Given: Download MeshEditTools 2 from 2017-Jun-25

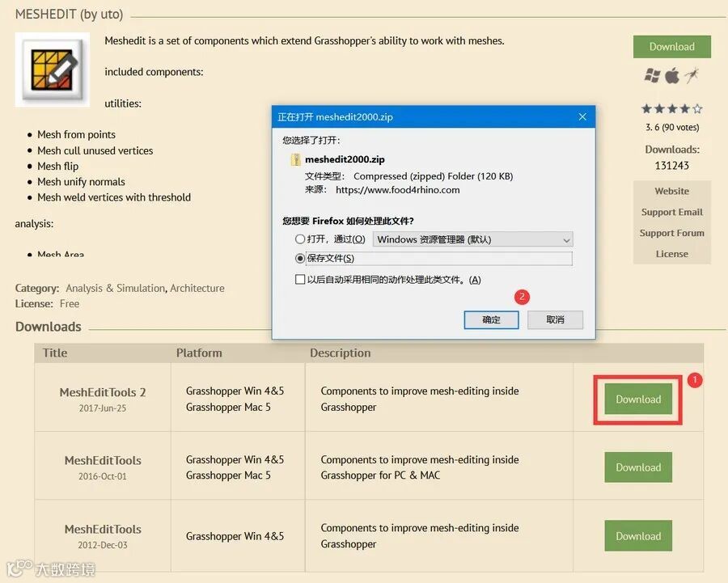Looking at the screenshot, I should (638, 399).
